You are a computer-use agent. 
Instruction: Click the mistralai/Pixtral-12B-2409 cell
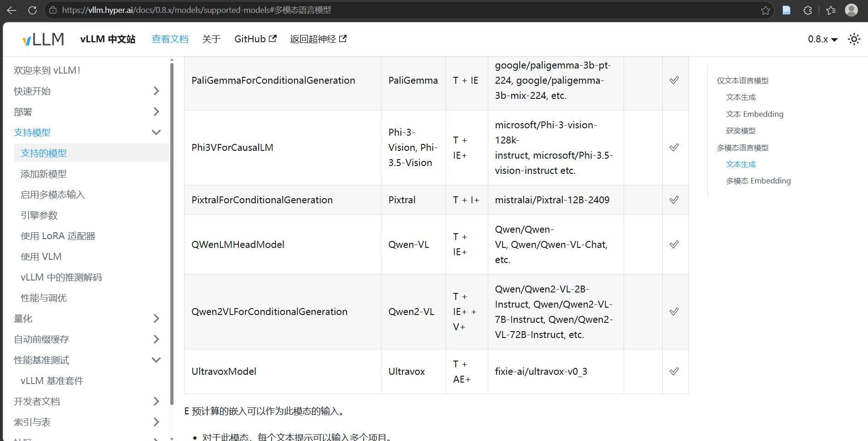556,200
